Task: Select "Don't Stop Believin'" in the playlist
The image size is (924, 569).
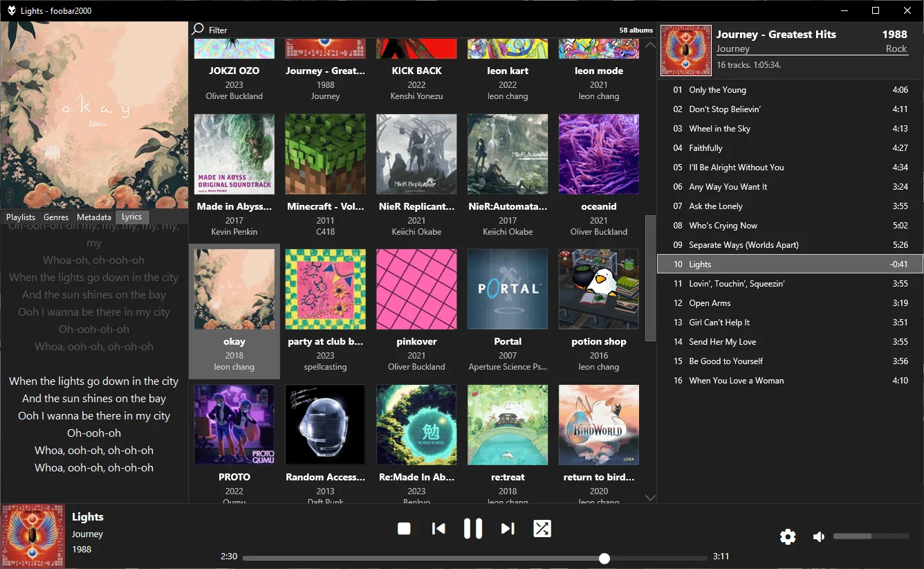Action: (x=761, y=109)
